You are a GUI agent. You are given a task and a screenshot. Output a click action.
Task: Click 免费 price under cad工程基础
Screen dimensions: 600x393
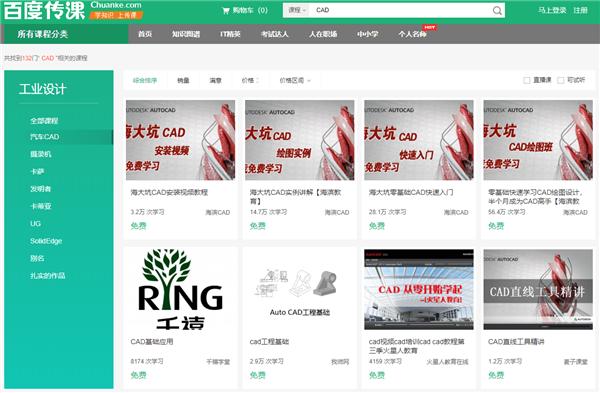tap(258, 375)
